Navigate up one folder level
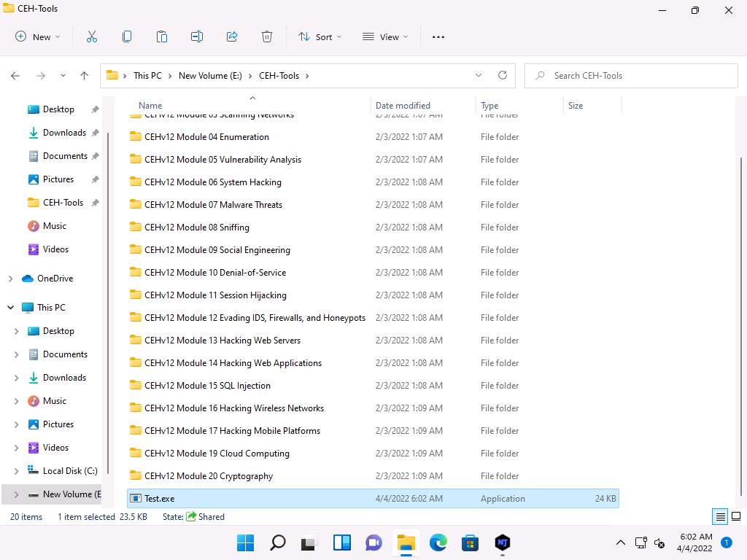 (85, 76)
